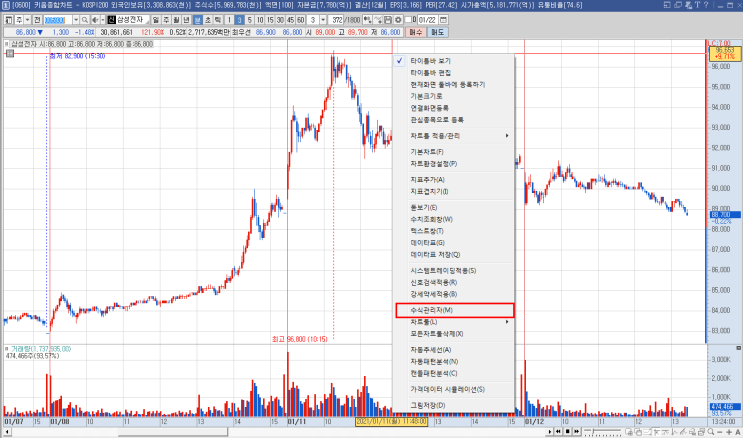The width and height of the screenshot is (743, 438).
Task: Open the date picker calendar icon
Action: click(x=444, y=20)
